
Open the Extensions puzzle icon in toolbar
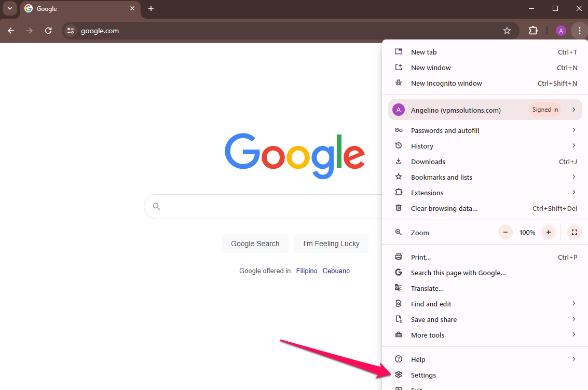[x=533, y=31]
